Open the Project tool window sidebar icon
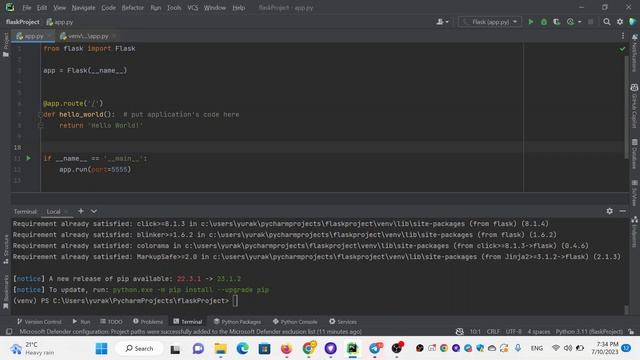This screenshot has width=640, height=360. click(x=6, y=45)
